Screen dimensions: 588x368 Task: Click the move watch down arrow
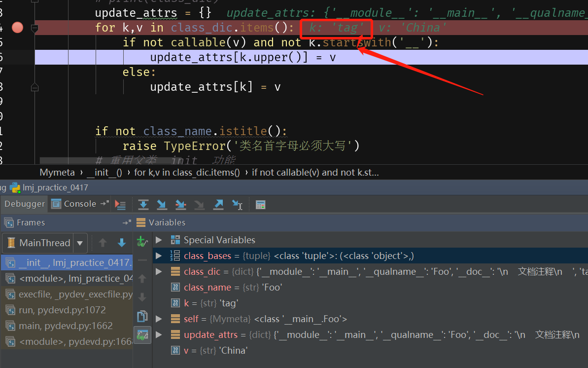[x=142, y=297]
